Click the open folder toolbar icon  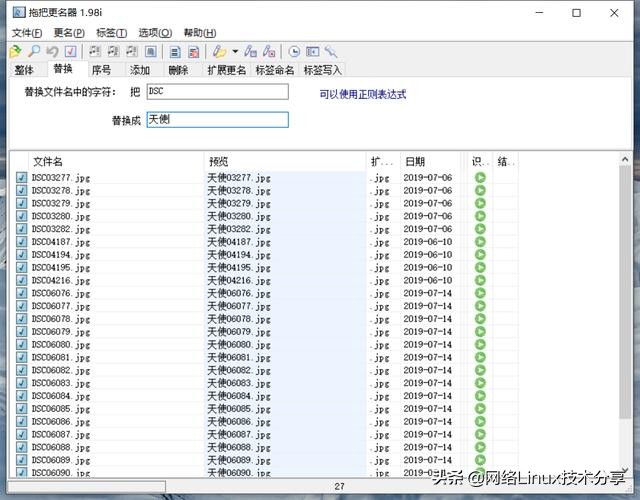16,51
